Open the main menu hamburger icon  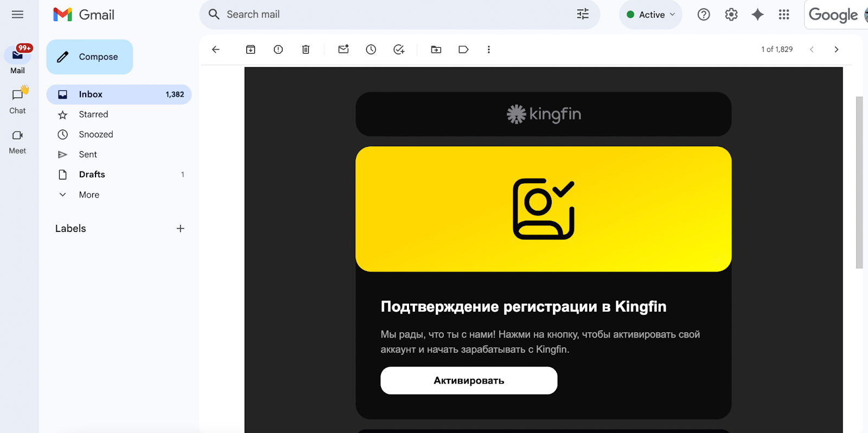point(17,15)
